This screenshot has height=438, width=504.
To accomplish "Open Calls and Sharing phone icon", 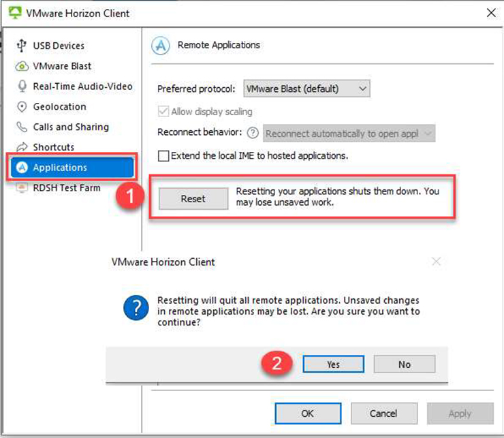I will (21, 127).
